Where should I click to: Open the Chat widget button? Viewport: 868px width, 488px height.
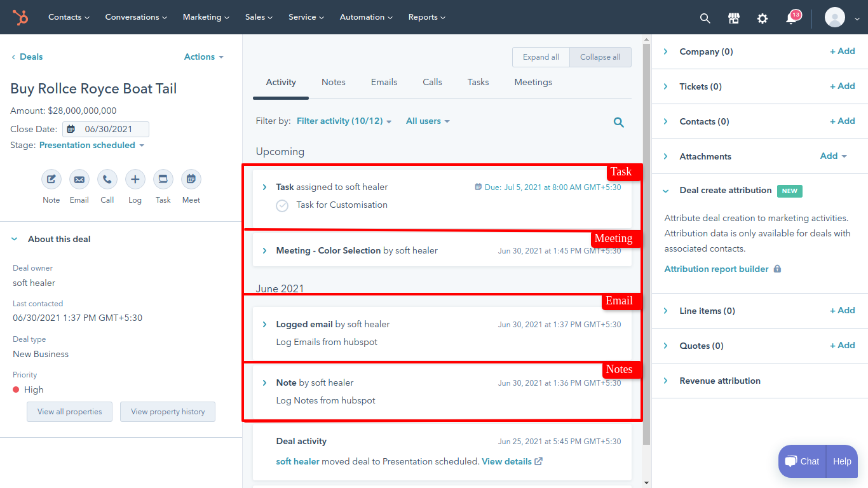click(x=802, y=461)
